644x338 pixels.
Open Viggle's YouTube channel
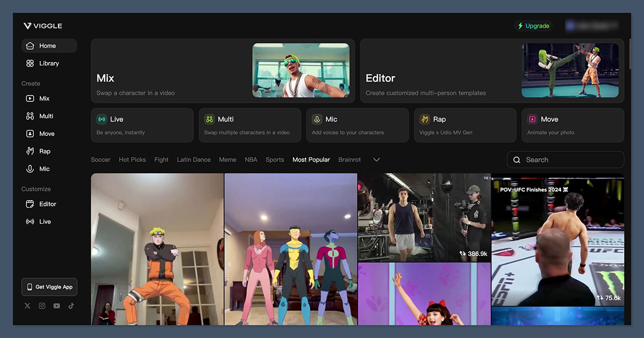click(56, 306)
